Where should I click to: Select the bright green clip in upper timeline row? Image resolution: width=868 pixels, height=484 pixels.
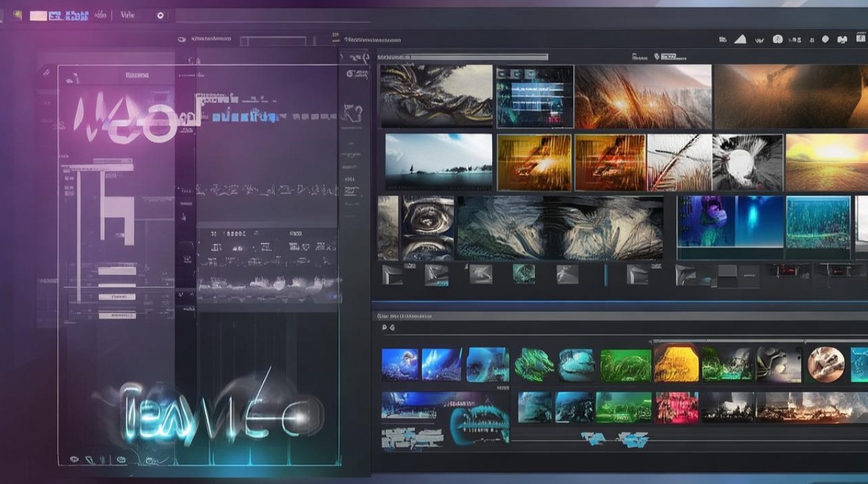click(x=625, y=365)
